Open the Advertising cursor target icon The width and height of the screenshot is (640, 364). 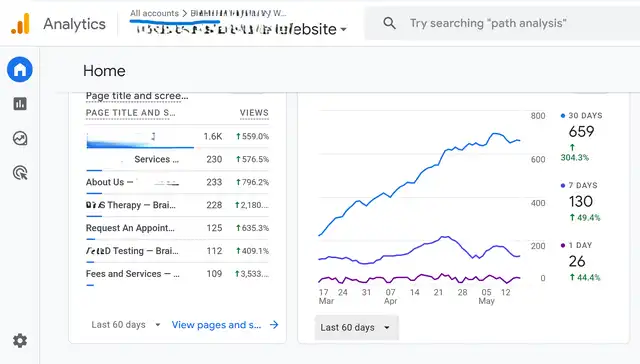coord(20,173)
